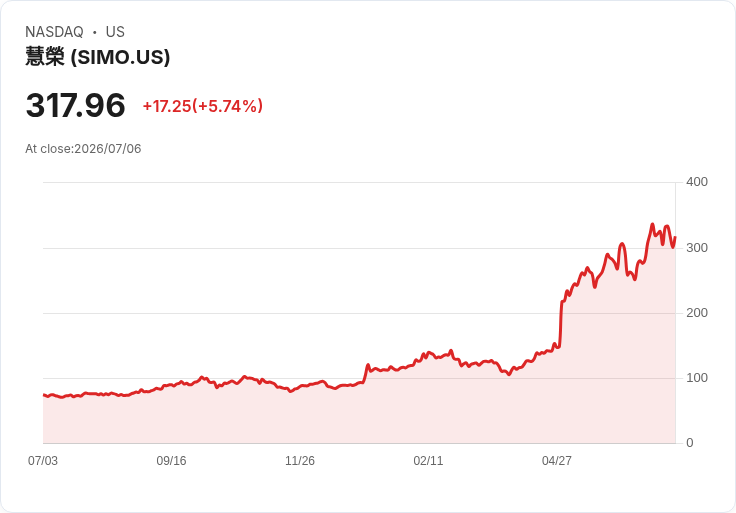Click the 02/11 date axis label
This screenshot has width=736, height=513.
428,460
